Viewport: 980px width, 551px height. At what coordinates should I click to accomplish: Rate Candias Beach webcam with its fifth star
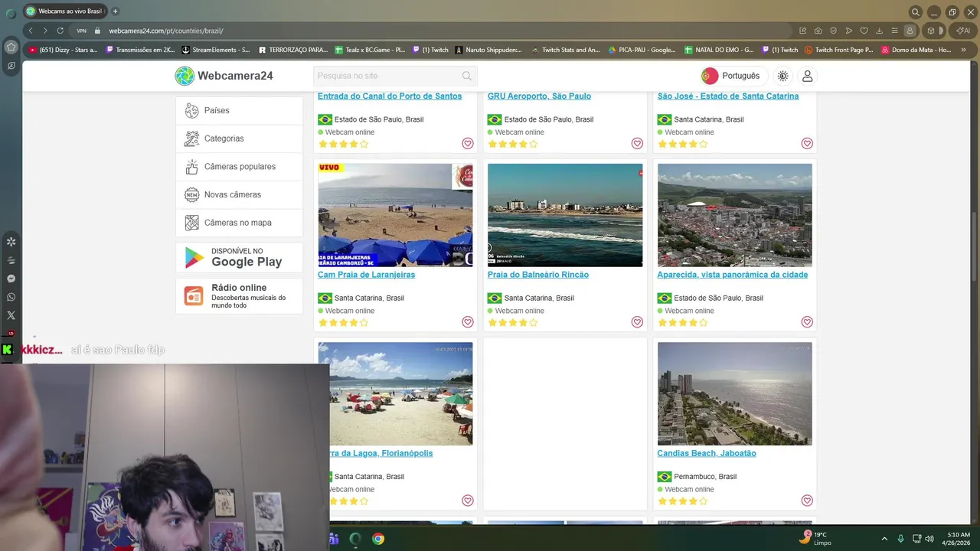point(703,501)
